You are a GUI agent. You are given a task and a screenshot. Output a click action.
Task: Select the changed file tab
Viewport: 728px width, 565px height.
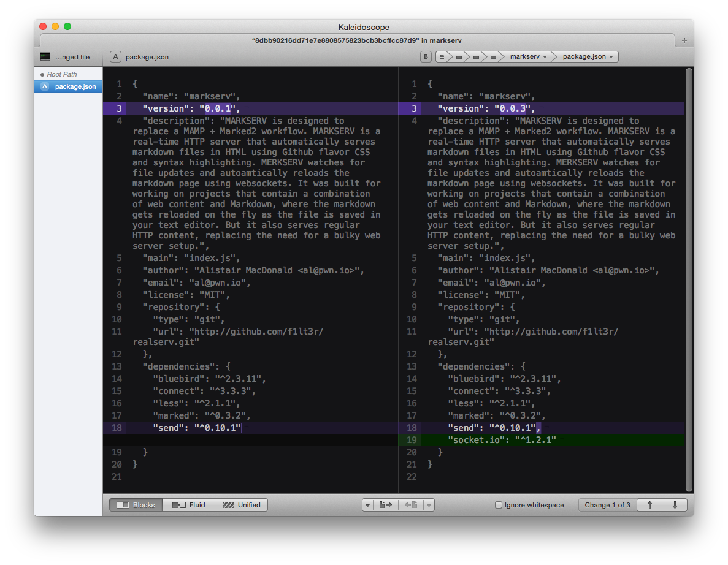click(66, 57)
